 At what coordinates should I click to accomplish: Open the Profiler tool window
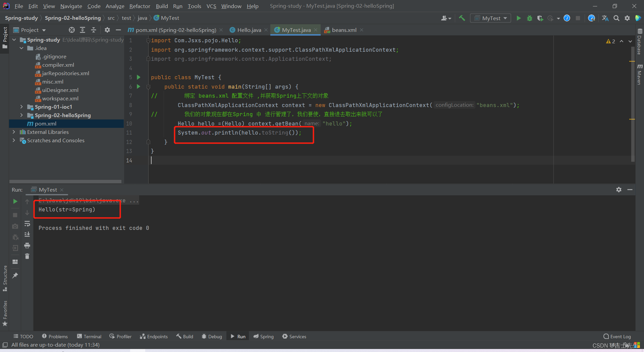click(x=120, y=336)
